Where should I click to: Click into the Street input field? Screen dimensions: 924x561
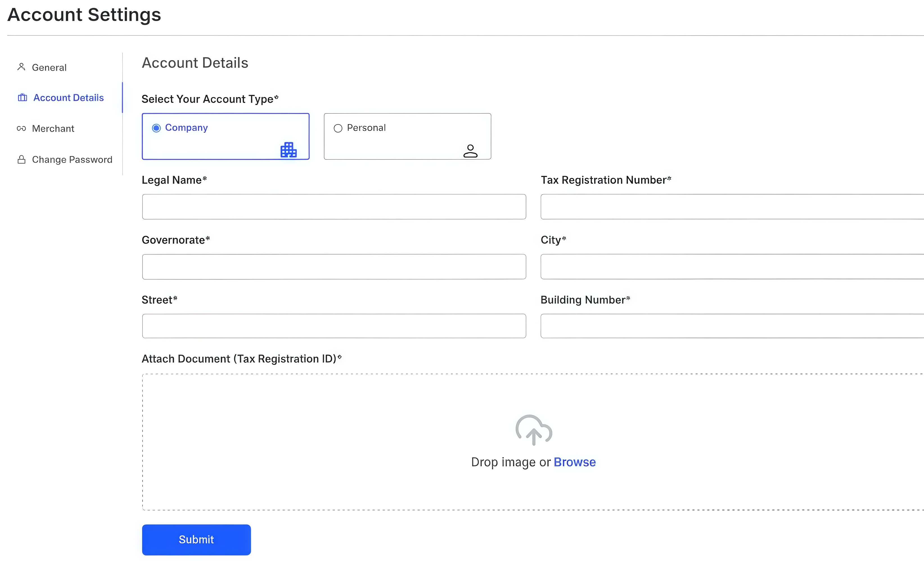[334, 326]
